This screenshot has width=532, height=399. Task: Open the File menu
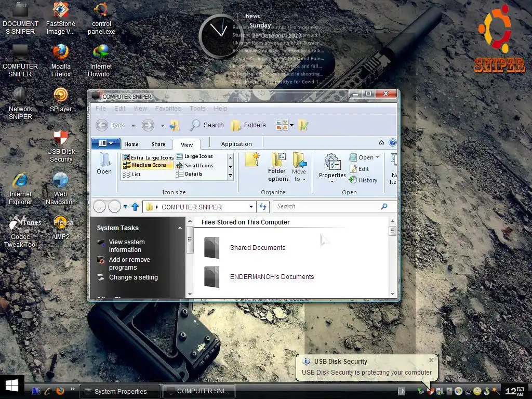tap(100, 108)
